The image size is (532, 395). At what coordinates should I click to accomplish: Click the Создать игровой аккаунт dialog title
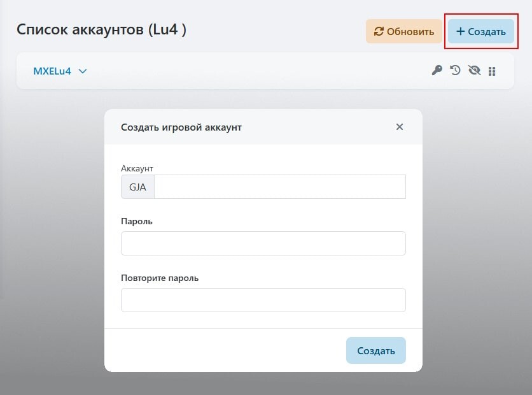pos(181,127)
